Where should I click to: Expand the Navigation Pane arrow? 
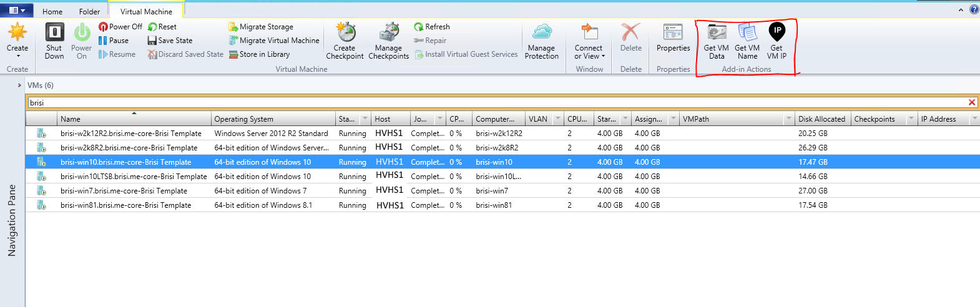coord(19,85)
